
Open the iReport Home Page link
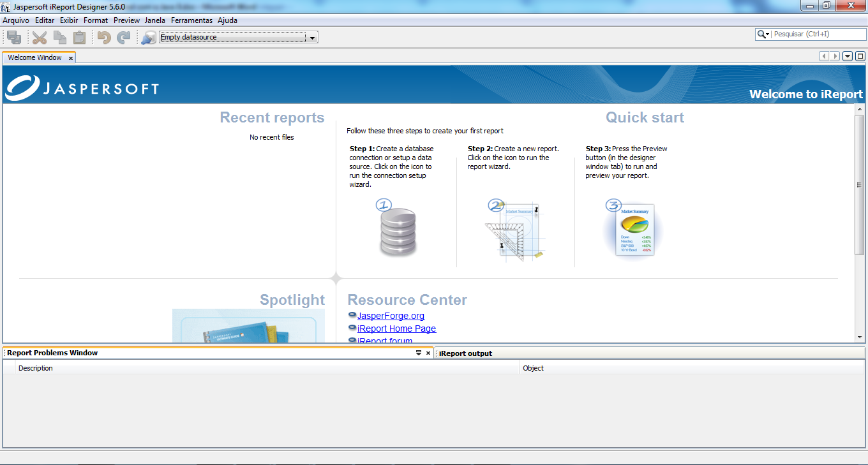(396, 328)
